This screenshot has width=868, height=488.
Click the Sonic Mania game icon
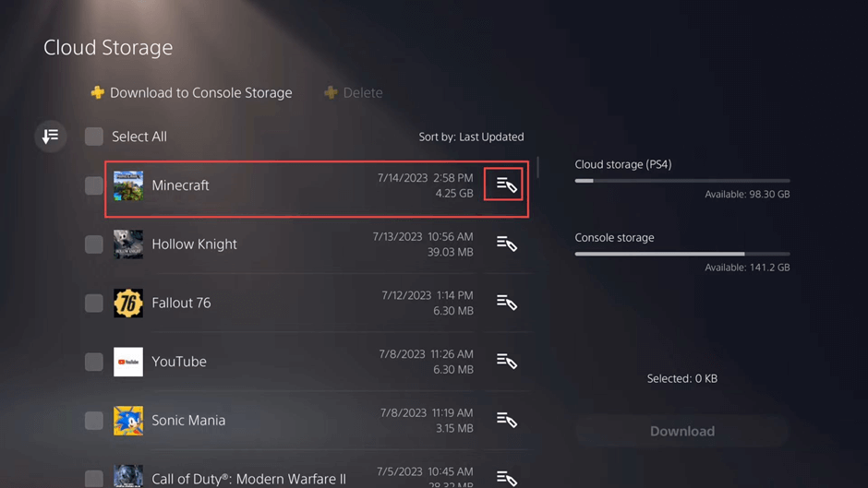(x=128, y=421)
